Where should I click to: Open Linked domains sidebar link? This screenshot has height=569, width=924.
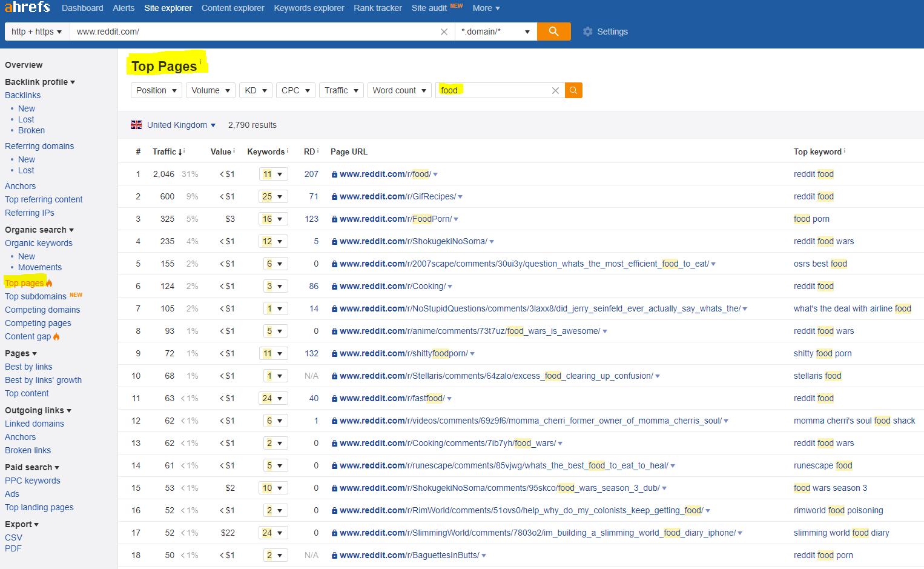[x=35, y=424]
